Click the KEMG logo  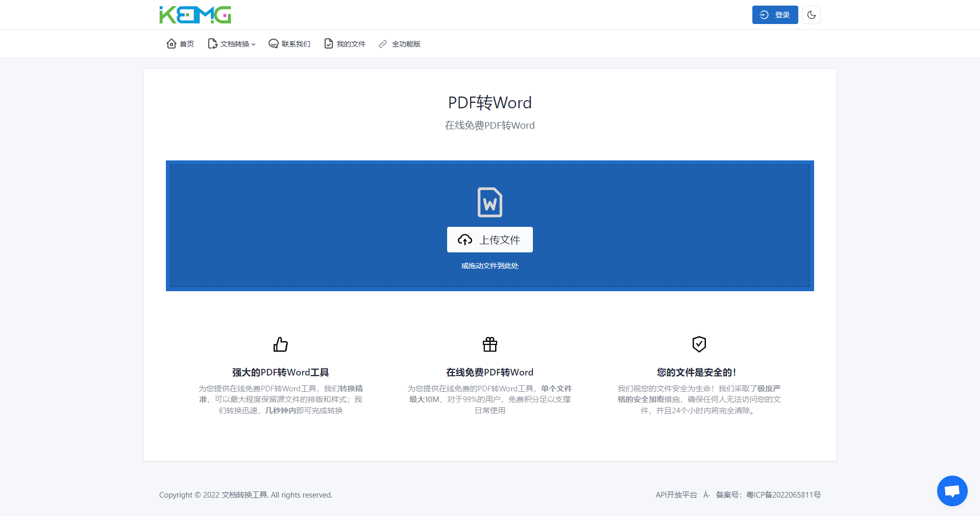195,15
